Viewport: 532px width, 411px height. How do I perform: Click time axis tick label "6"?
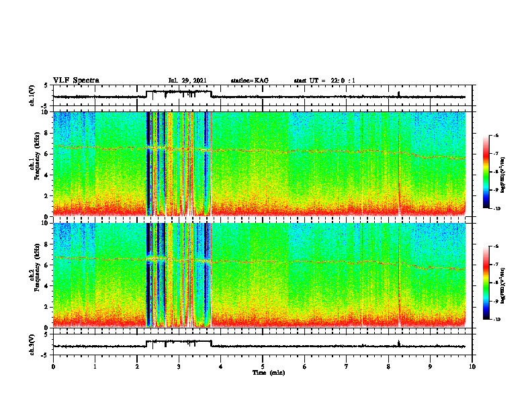(305, 367)
